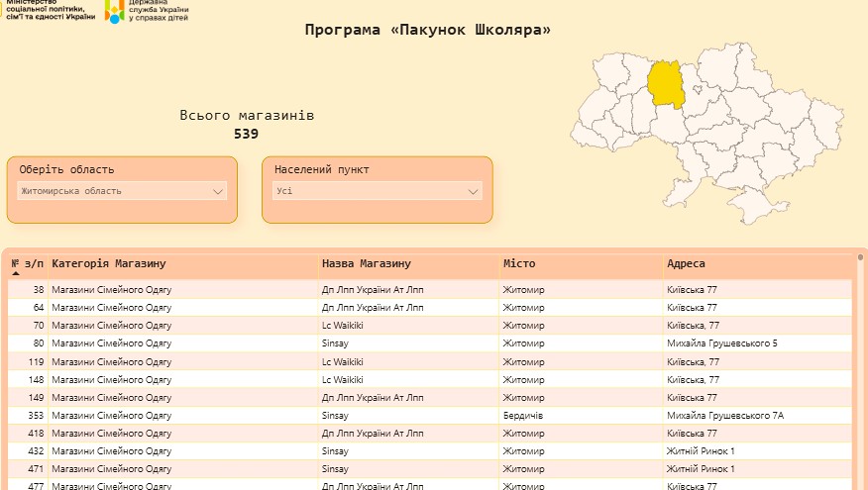Select row number 38 in the table
Image resolution: width=868 pixels, height=490 pixels.
38,290
